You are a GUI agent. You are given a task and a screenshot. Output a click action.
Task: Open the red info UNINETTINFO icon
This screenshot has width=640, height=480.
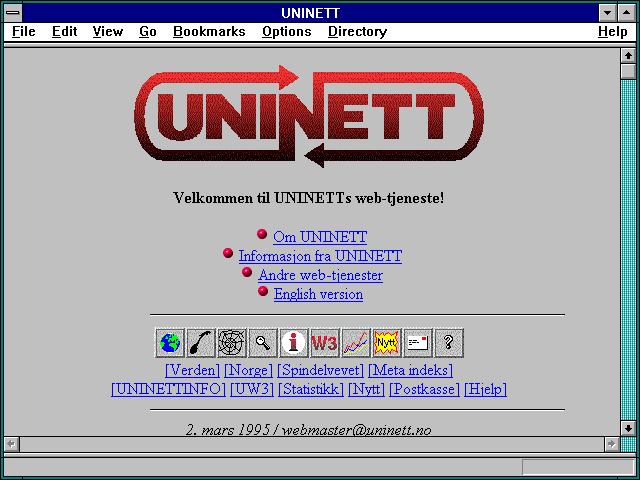[294, 342]
